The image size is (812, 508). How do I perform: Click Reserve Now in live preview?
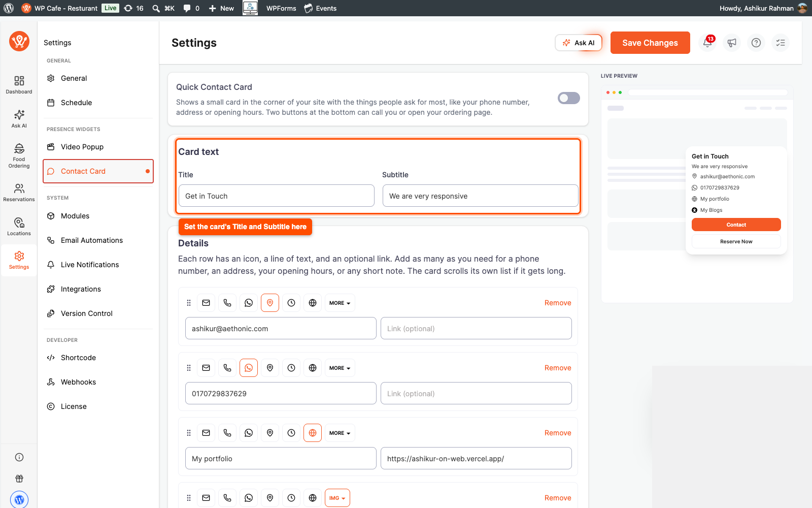(x=736, y=241)
